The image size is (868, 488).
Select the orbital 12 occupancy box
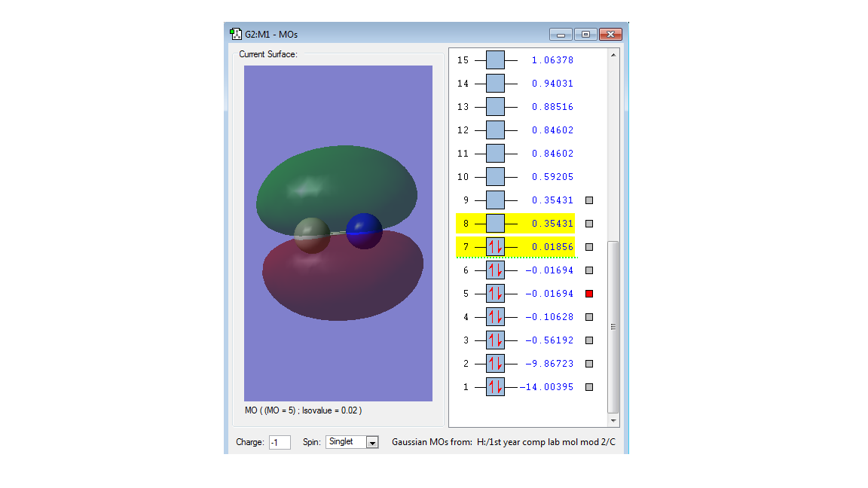point(495,130)
